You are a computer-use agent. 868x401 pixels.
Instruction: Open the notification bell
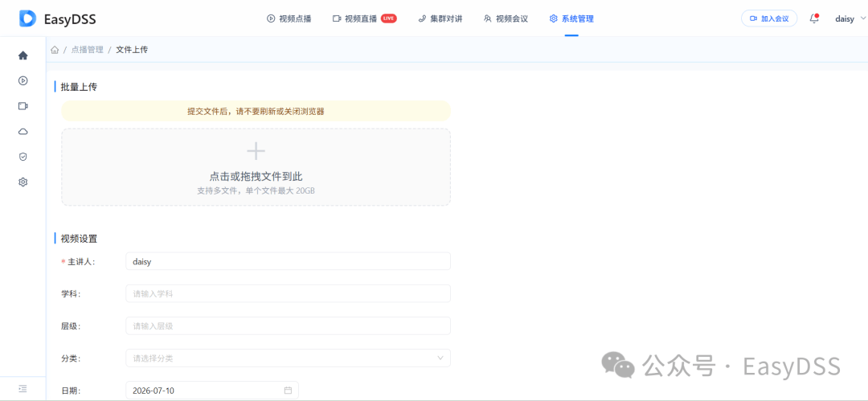click(813, 18)
